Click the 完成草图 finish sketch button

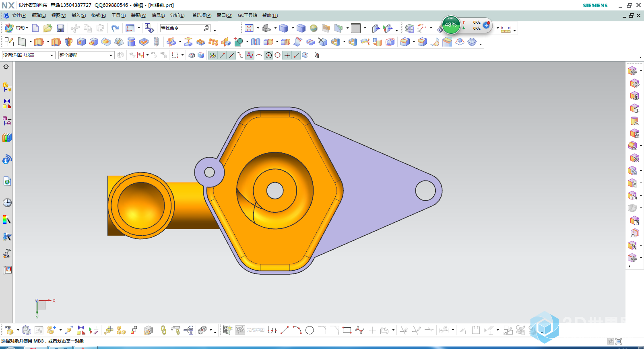[x=250, y=330]
